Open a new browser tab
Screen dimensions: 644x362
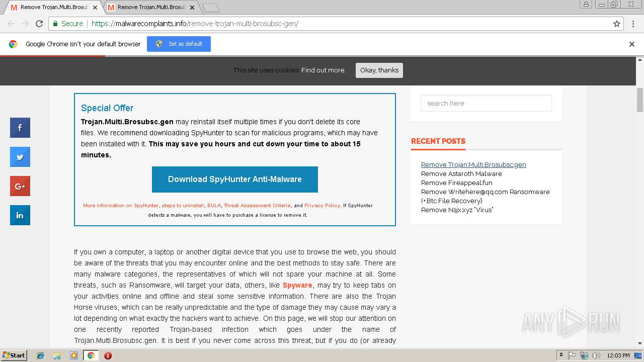click(x=210, y=8)
